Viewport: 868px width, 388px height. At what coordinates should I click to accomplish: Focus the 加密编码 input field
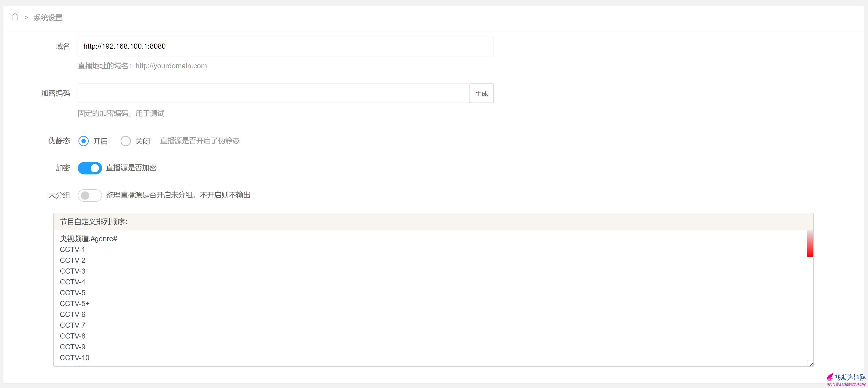(274, 93)
